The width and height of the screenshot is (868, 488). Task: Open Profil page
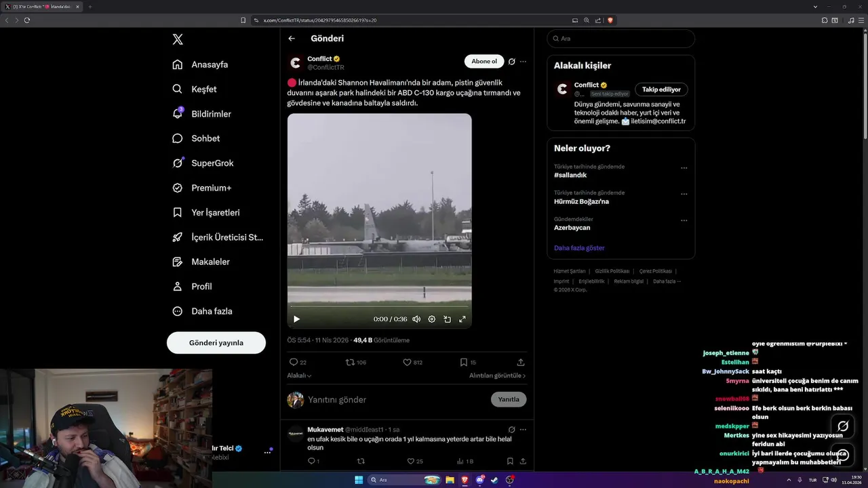192,286
